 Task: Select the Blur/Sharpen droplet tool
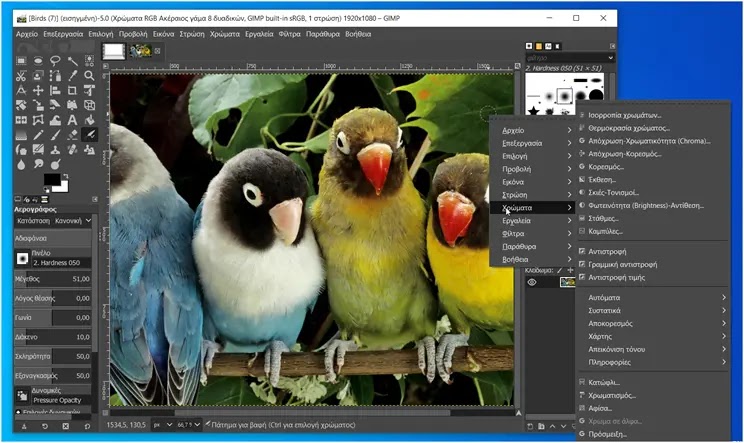coord(21,165)
